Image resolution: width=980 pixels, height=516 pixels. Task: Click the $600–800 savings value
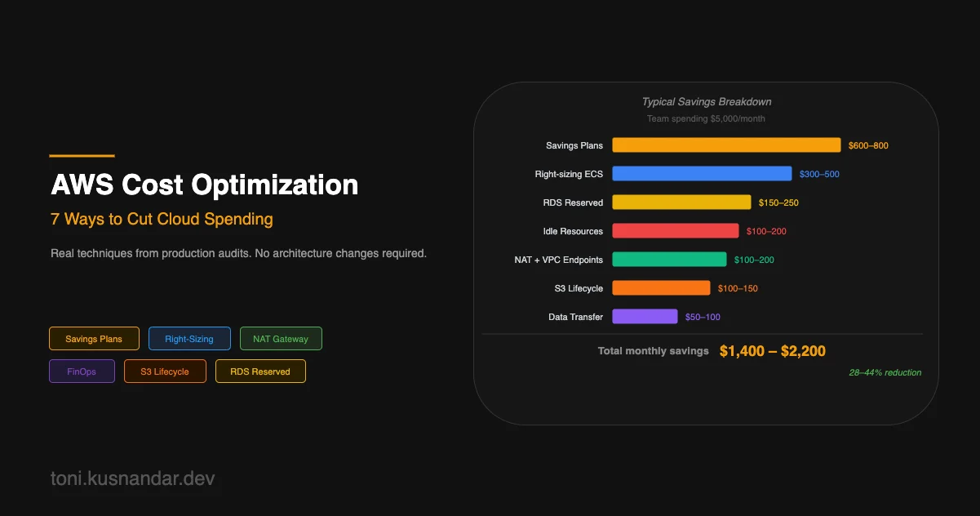click(x=868, y=145)
